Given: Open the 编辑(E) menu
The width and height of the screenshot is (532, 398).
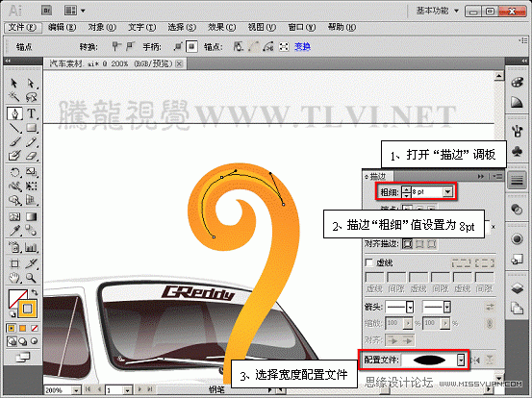Looking at the screenshot, I should pos(63,27).
